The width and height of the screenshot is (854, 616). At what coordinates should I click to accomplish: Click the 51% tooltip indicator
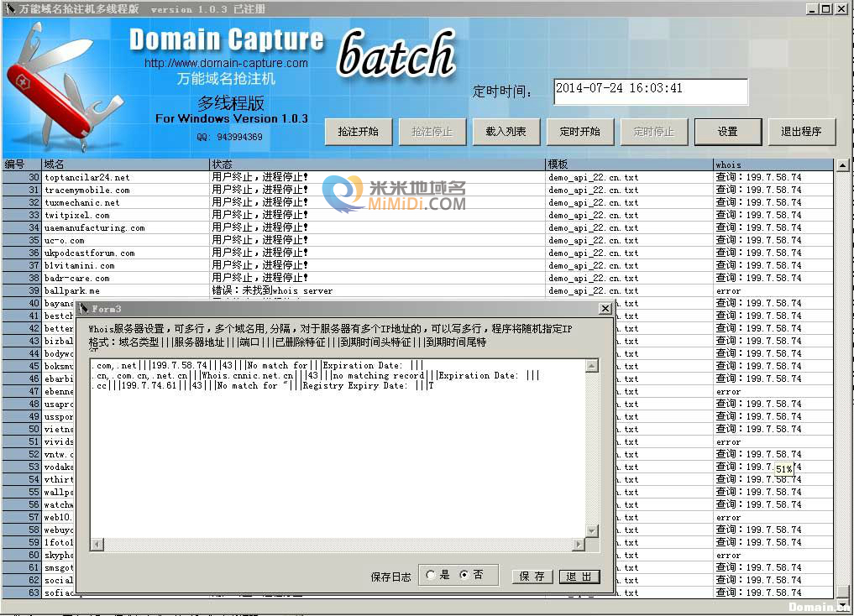pos(784,469)
